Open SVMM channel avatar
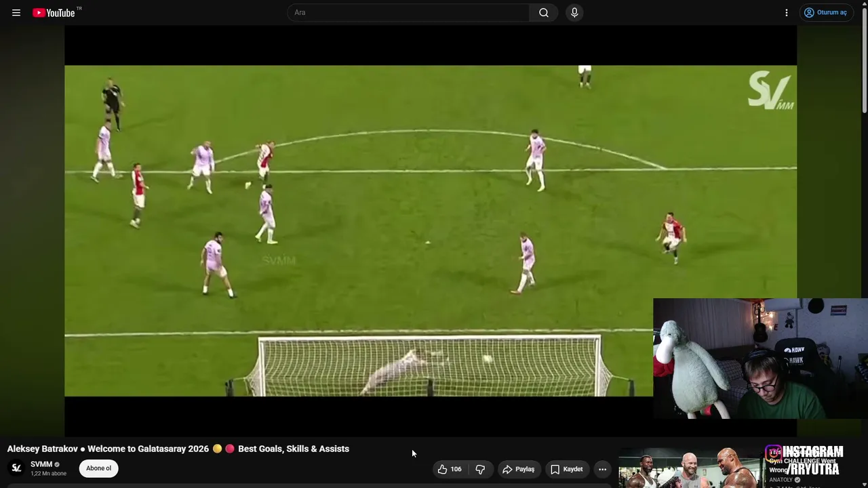The height and width of the screenshot is (488, 868). coord(17,468)
